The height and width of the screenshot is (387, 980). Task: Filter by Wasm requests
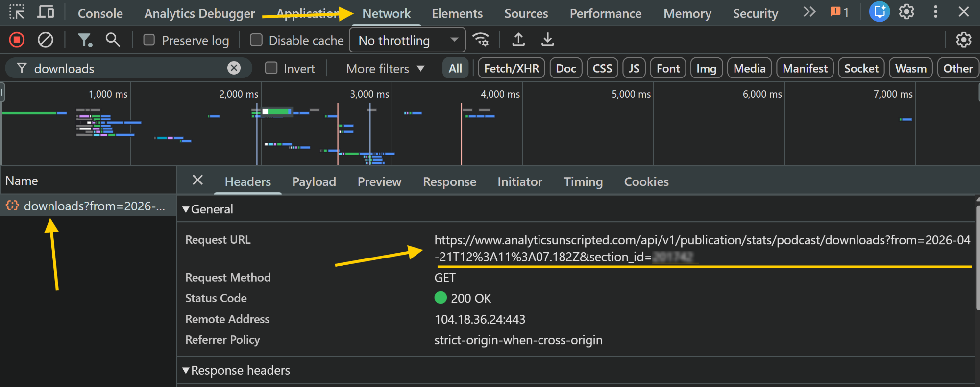coord(911,68)
